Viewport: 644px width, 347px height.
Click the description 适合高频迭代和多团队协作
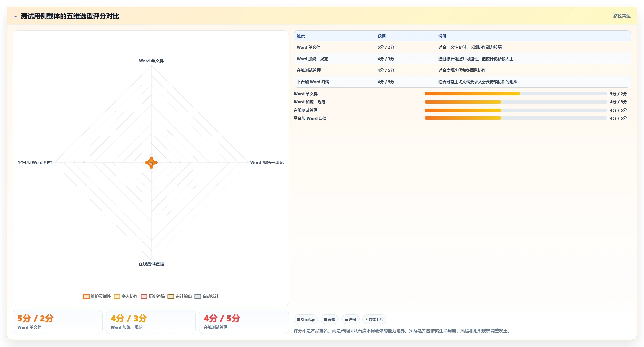(462, 70)
